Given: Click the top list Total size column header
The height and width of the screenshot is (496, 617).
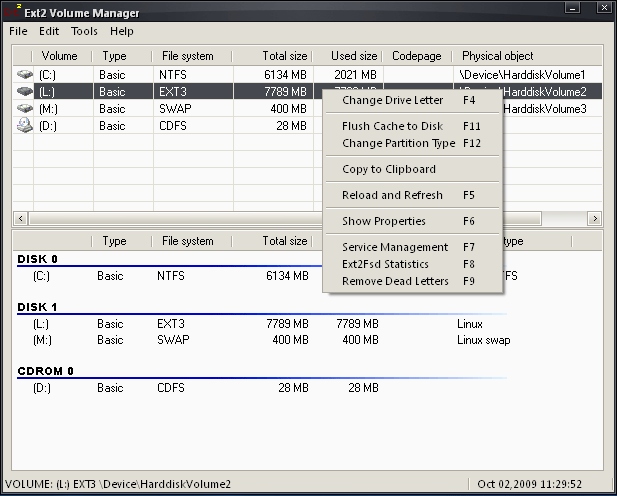Looking at the screenshot, I should click(273, 56).
